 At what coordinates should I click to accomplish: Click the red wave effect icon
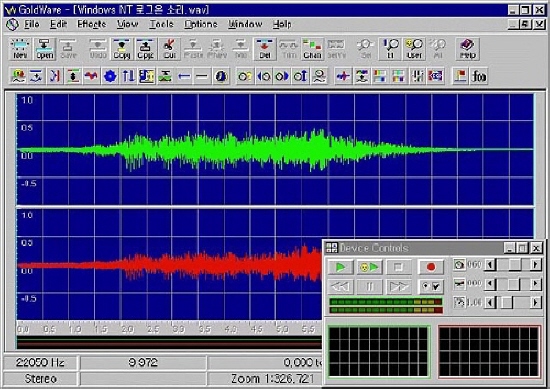[x=92, y=76]
